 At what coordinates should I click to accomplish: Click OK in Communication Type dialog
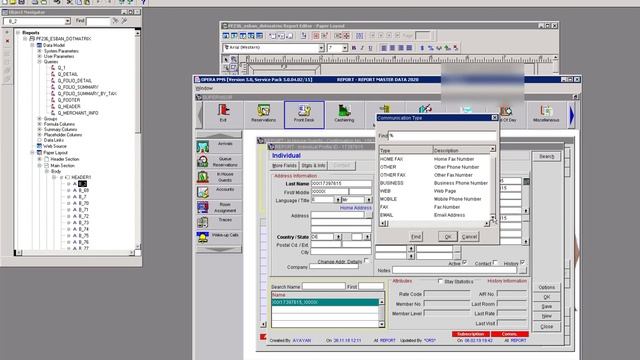pos(448,237)
